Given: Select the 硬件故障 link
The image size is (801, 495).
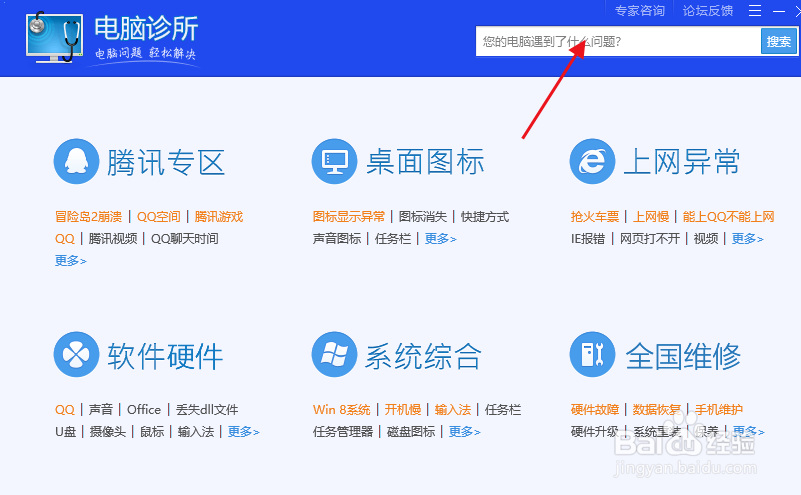Looking at the screenshot, I should point(595,410).
